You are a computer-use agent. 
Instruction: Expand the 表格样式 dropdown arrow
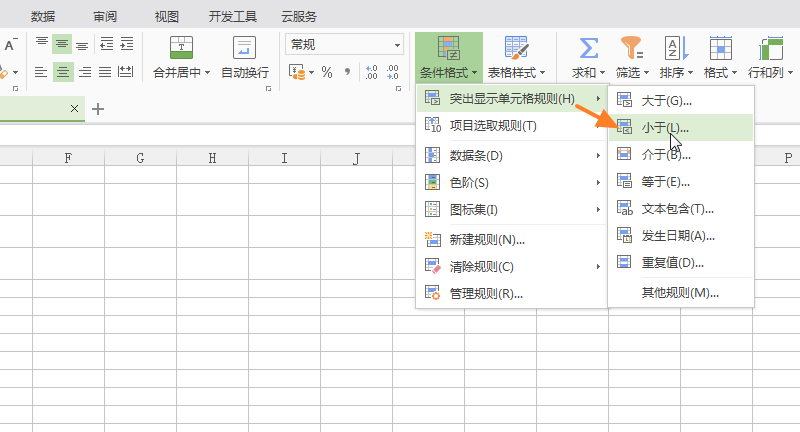[x=542, y=73]
